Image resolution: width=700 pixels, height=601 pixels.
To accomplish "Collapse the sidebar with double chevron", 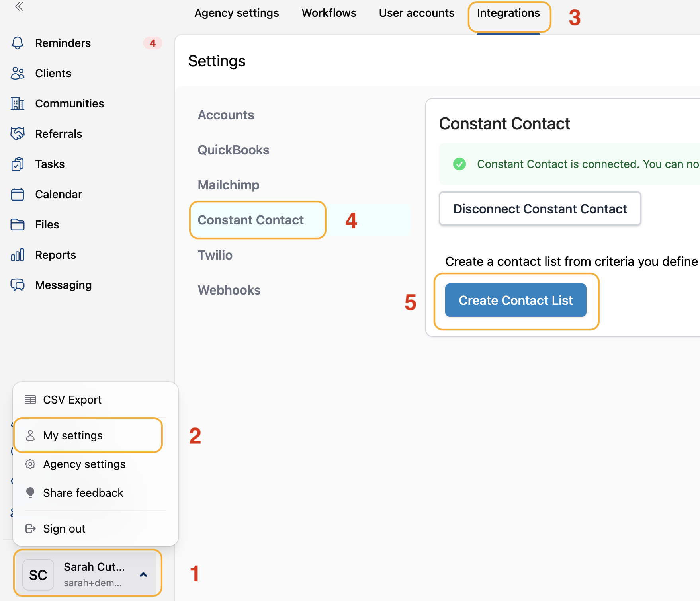I will point(19,6).
